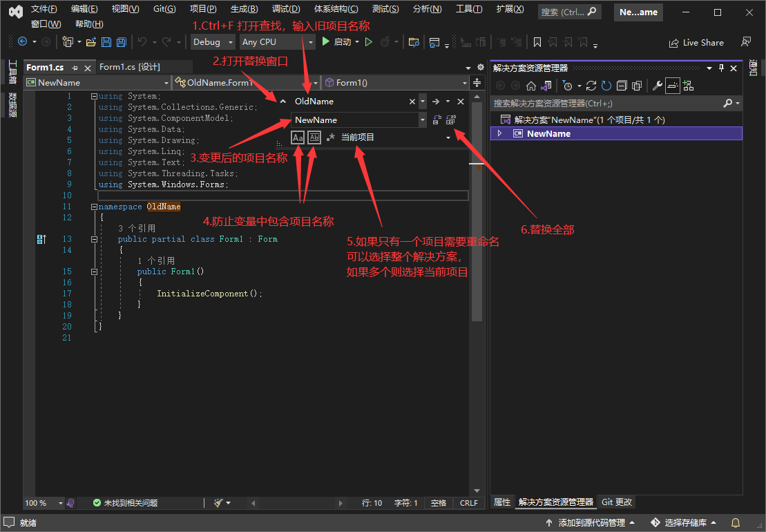Click Save All on the toolbar
This screenshot has width=766, height=532.
point(121,42)
